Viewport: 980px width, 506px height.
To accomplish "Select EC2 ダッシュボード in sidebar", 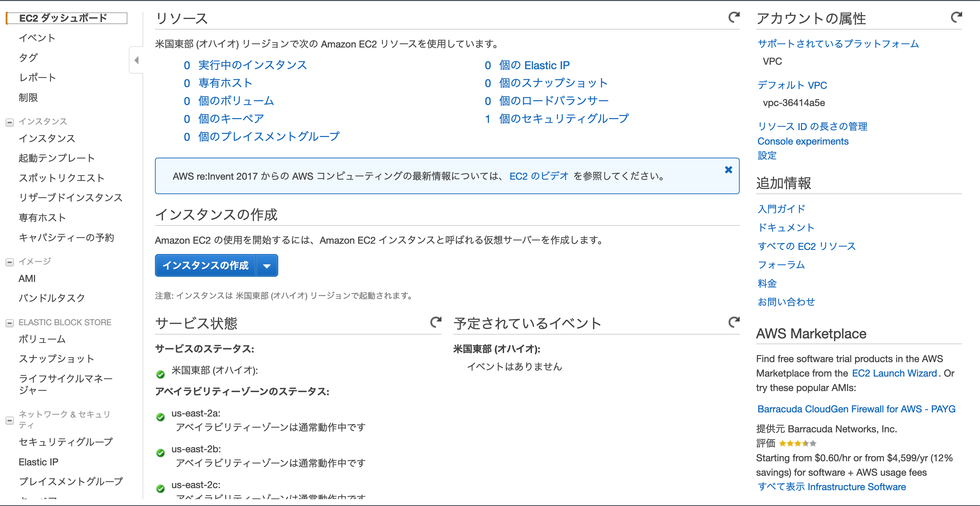I will 63,18.
